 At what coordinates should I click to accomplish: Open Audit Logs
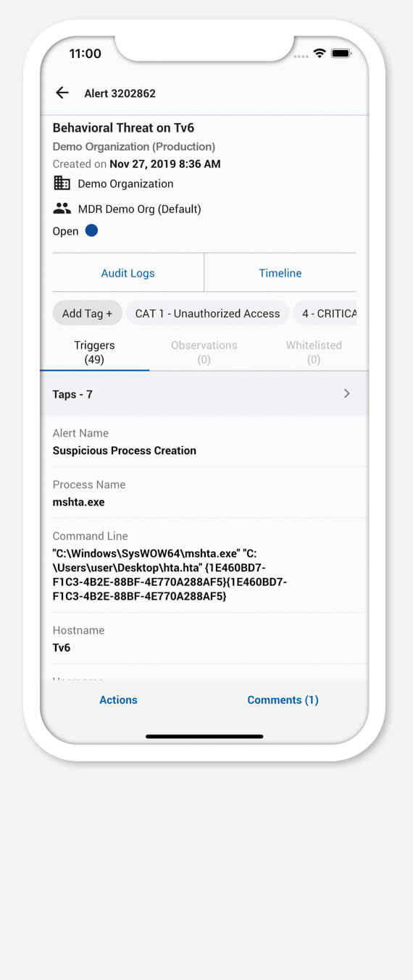pyautogui.click(x=128, y=273)
